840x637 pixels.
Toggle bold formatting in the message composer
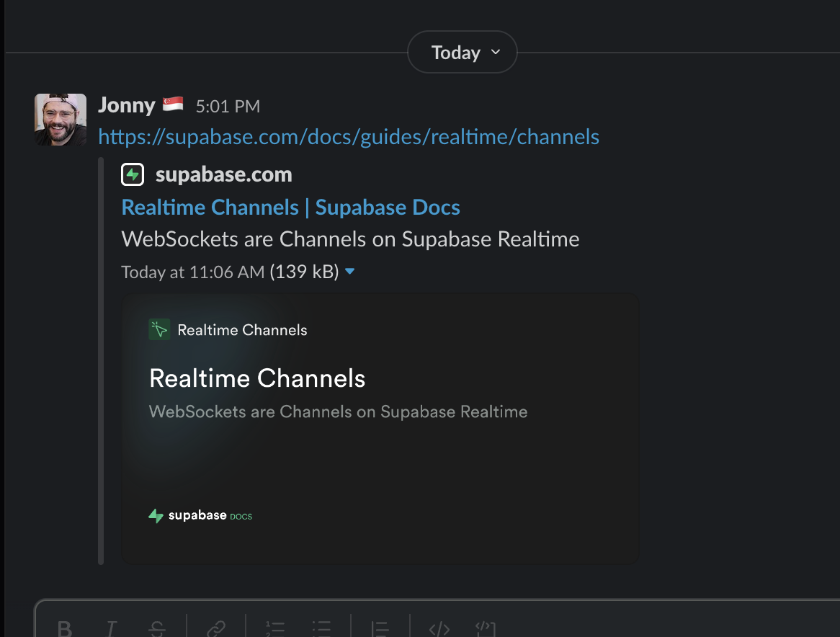pyautogui.click(x=64, y=627)
